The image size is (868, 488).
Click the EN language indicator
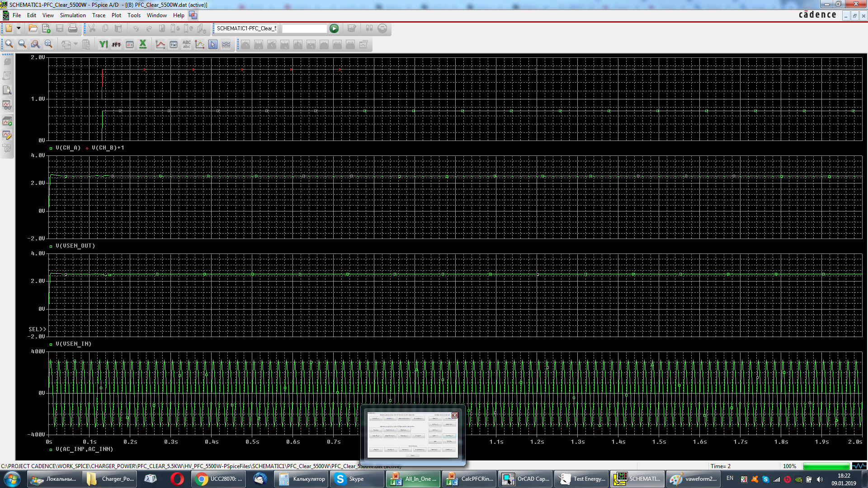730,478
